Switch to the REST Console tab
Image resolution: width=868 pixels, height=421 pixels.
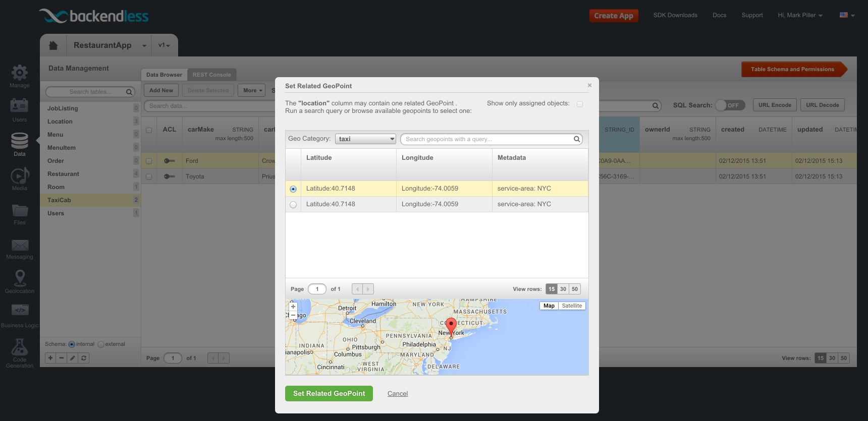tap(211, 75)
